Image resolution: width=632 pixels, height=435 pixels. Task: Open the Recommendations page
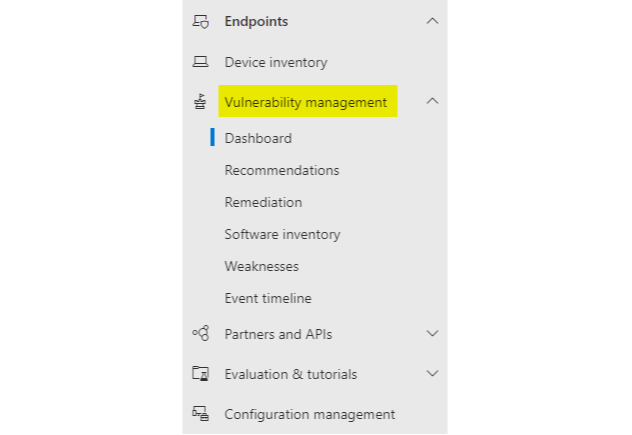pyautogui.click(x=282, y=170)
